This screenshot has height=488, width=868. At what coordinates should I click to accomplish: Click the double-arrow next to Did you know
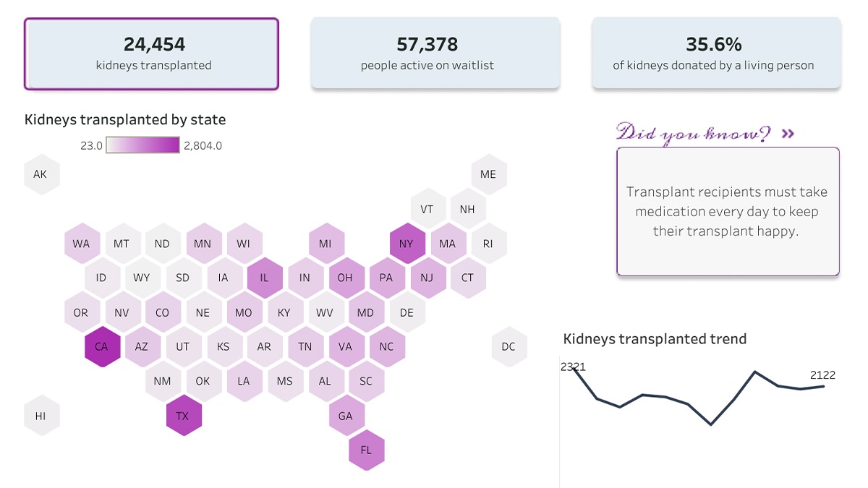coord(788,134)
